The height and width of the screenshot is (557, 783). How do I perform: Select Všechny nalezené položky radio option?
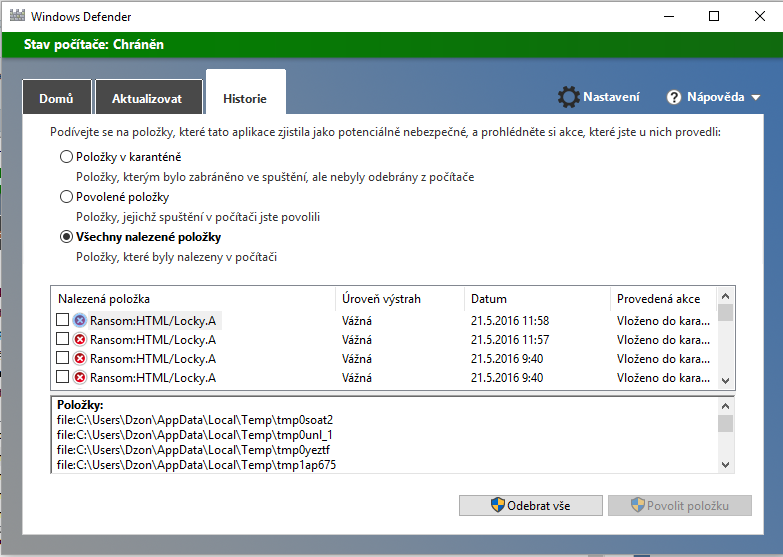[x=67, y=237]
